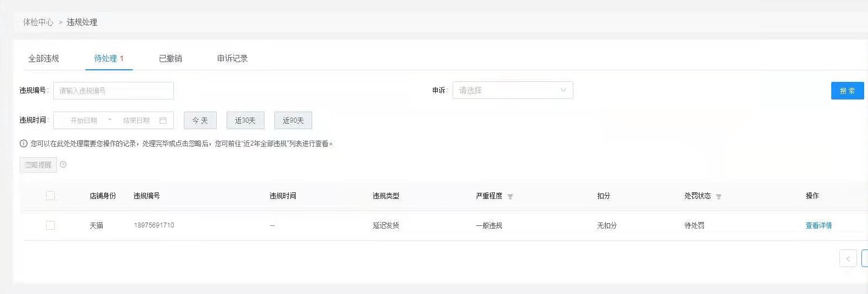Click the calendar icon in date range field
This screenshot has height=294, width=868.
(163, 120)
